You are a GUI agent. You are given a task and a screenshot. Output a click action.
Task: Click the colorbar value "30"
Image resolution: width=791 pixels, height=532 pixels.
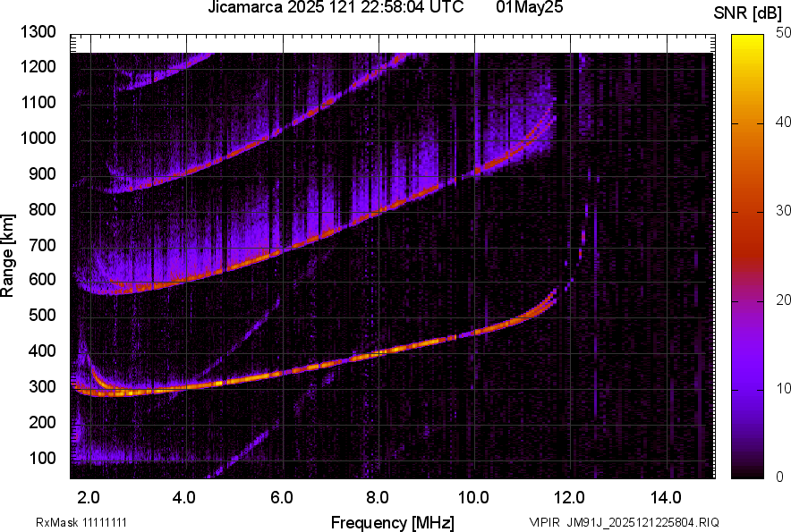click(782, 210)
